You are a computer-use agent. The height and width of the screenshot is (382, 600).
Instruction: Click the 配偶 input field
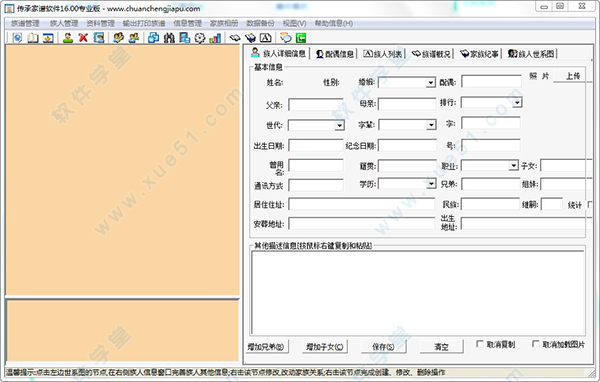(491, 81)
